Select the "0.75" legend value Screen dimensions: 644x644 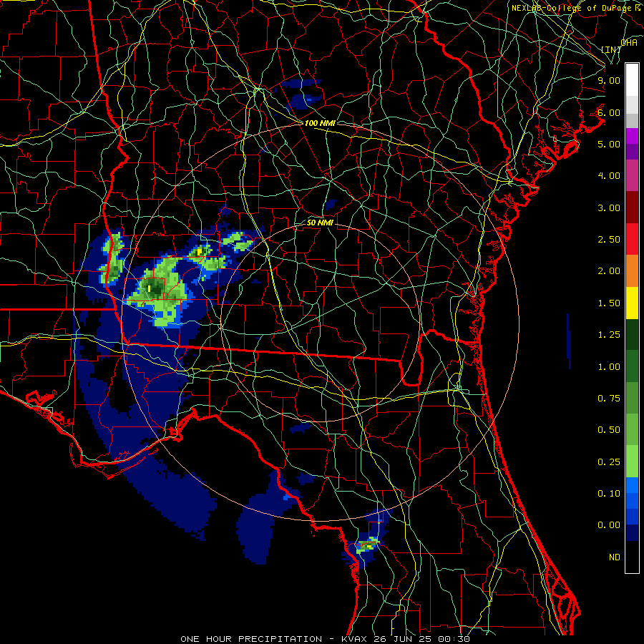(x=609, y=399)
